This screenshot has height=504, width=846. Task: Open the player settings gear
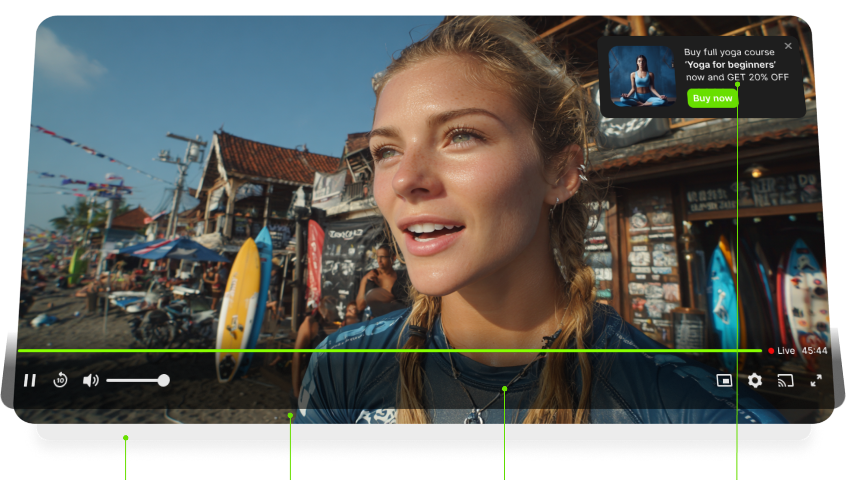coord(755,381)
